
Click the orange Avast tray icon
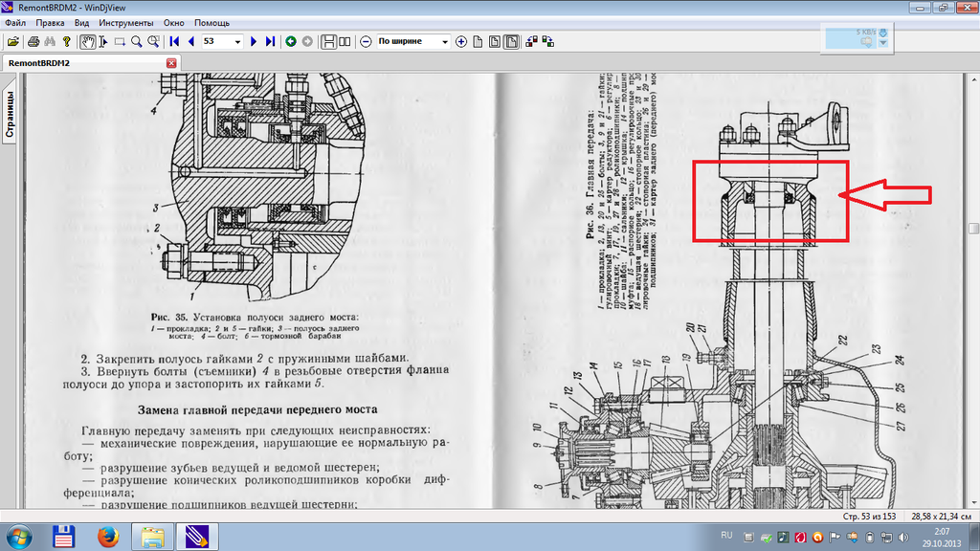click(x=817, y=538)
